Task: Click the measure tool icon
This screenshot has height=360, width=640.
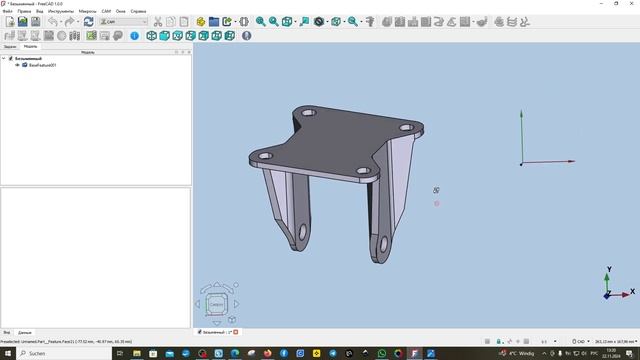Action: tap(370, 22)
